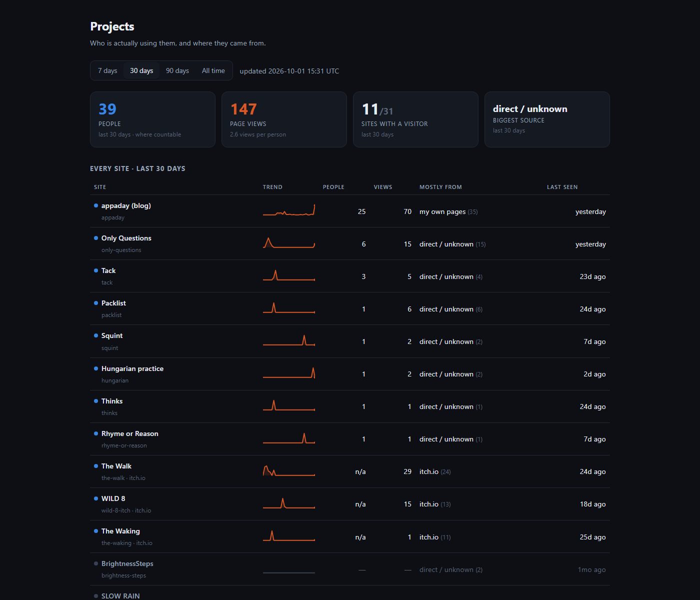Open the Sites With a Visitor card

click(415, 119)
